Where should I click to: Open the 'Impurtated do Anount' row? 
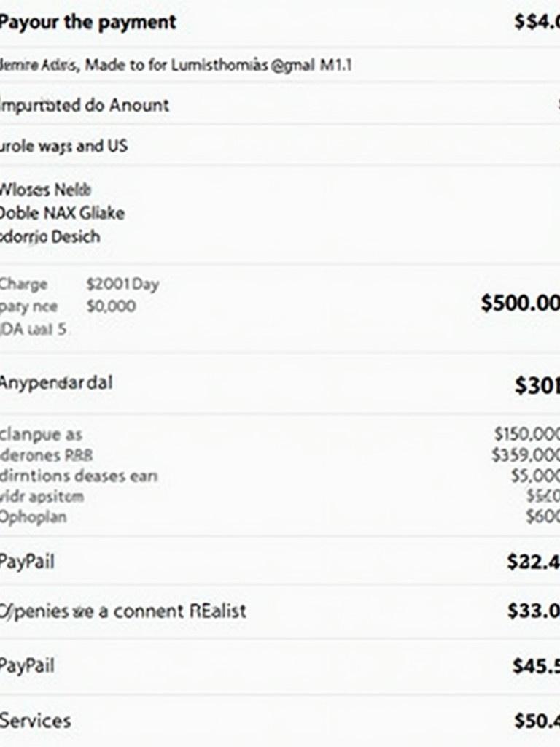pos(280,105)
